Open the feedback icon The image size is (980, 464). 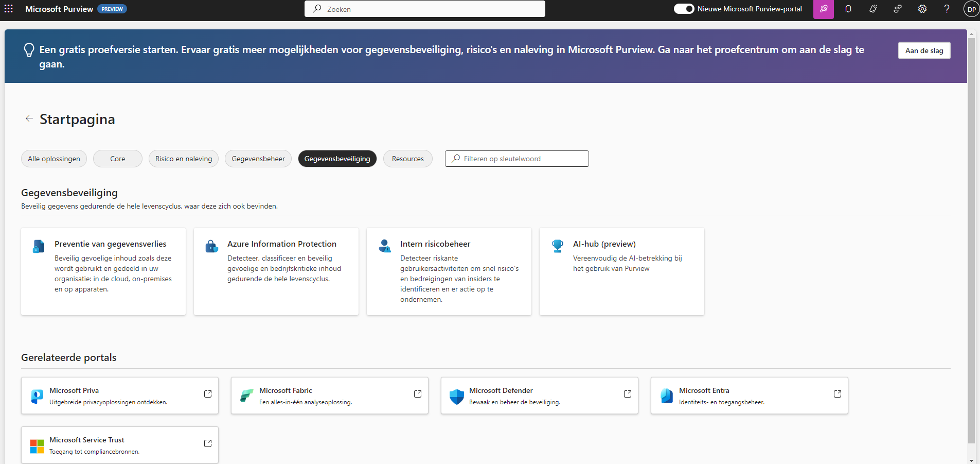pos(898,9)
